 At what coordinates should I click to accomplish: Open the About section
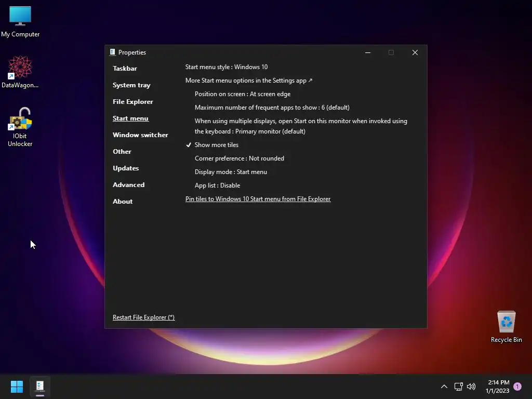[x=123, y=202]
